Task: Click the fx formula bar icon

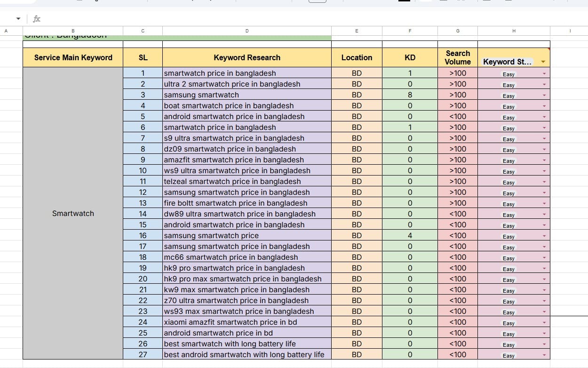Action: click(36, 18)
